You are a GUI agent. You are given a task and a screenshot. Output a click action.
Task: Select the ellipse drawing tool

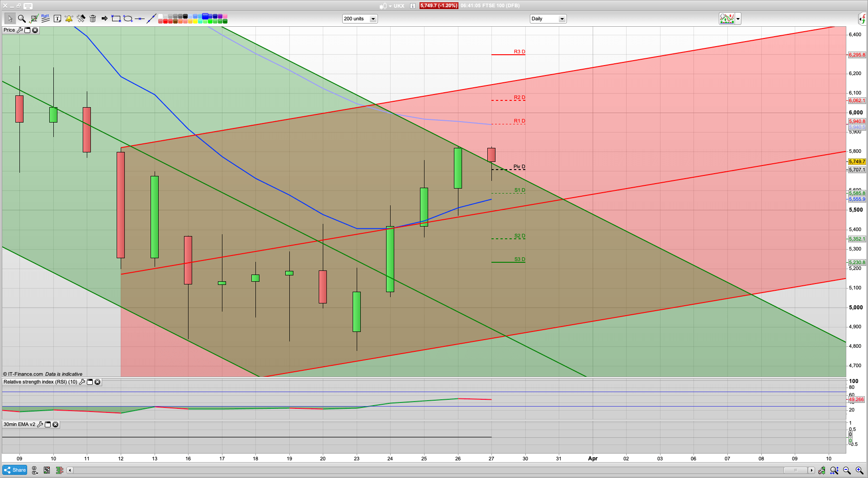point(128,19)
